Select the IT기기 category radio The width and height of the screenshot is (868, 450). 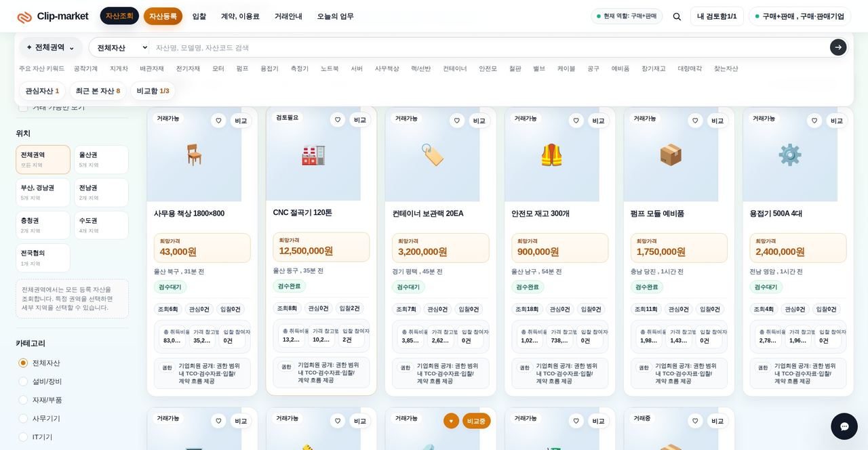[23, 437]
